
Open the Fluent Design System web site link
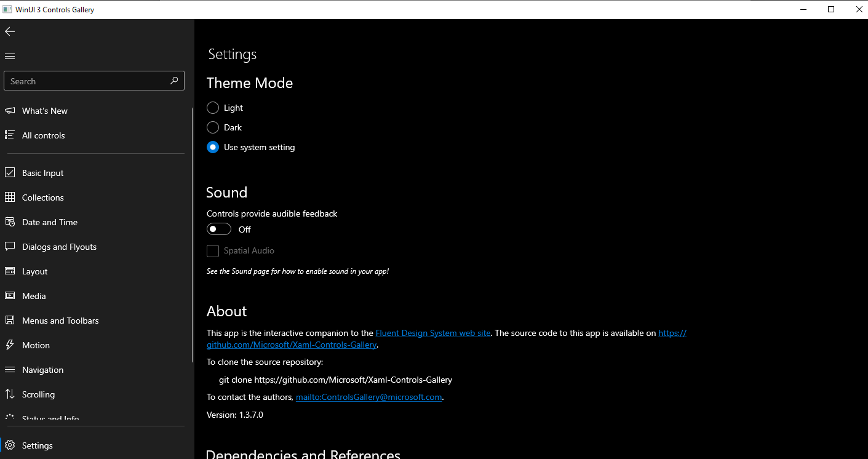(432, 332)
